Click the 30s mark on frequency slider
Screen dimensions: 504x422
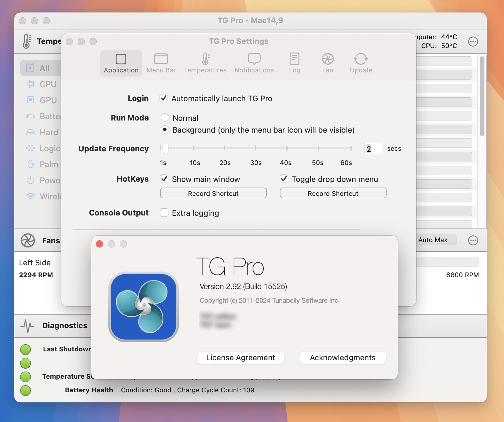tap(256, 148)
